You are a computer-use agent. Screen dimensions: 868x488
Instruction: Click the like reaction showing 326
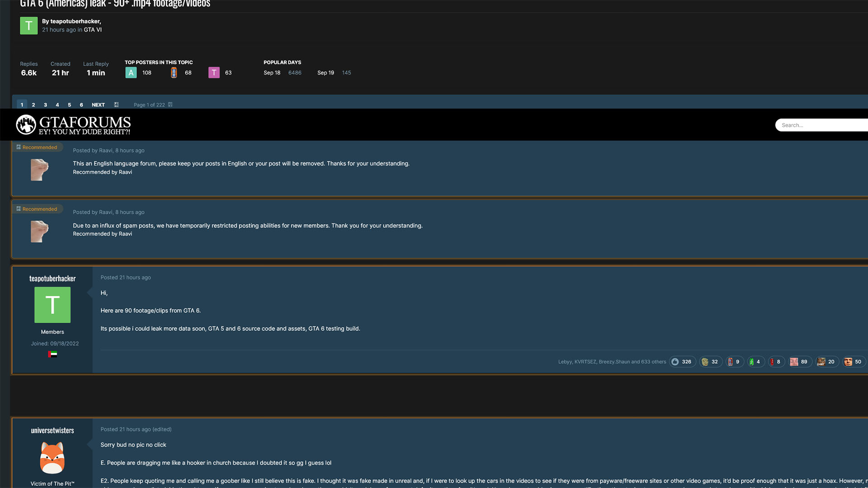tap(682, 361)
